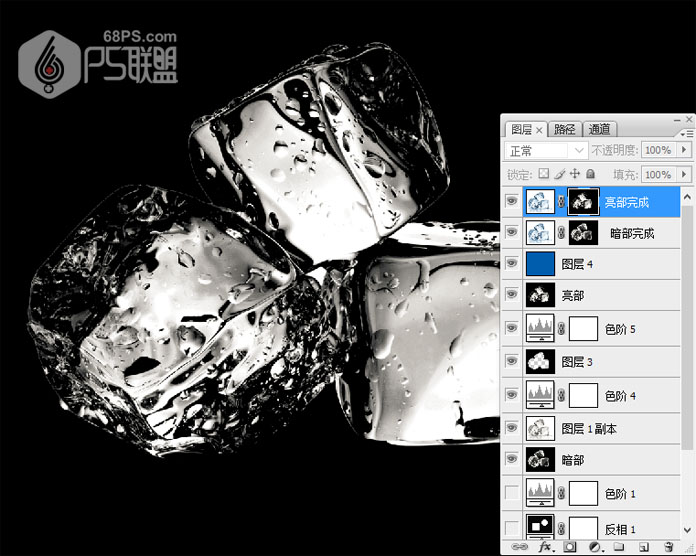Open the 填充 fill slider arrow
Viewport: 696px width, 556px height.
pos(684,174)
